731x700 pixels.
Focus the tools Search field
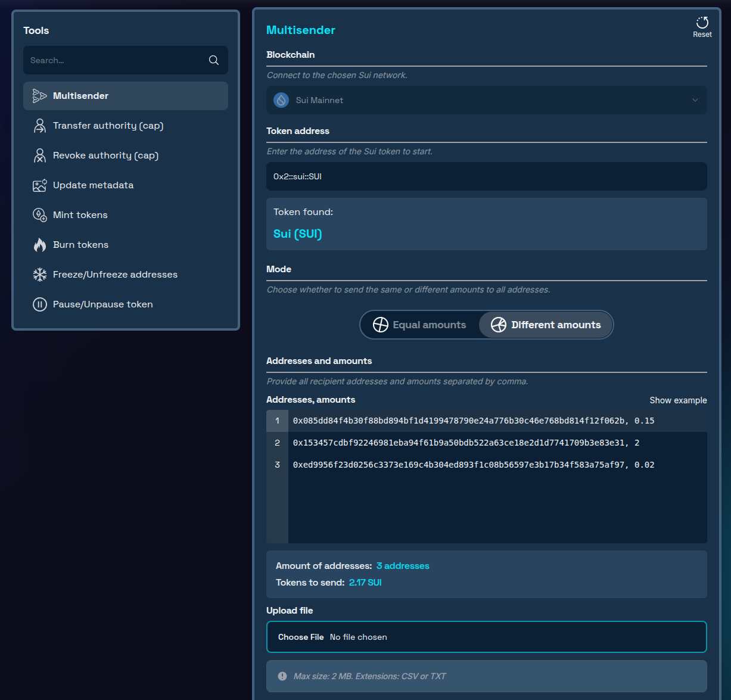point(126,60)
